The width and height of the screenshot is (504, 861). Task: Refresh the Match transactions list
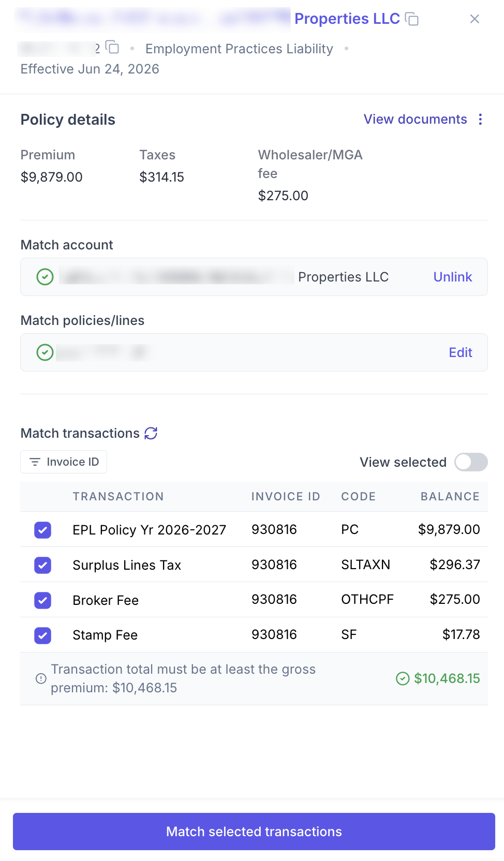tap(151, 433)
